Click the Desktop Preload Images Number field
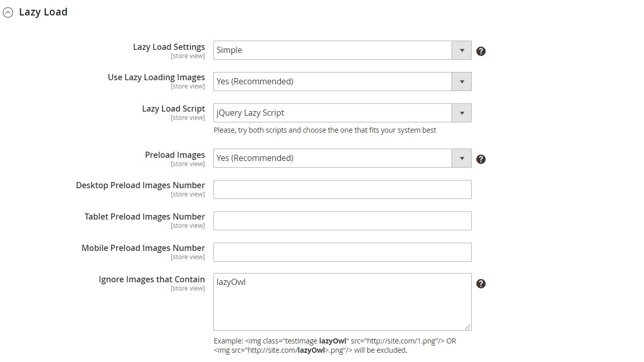 (x=342, y=189)
